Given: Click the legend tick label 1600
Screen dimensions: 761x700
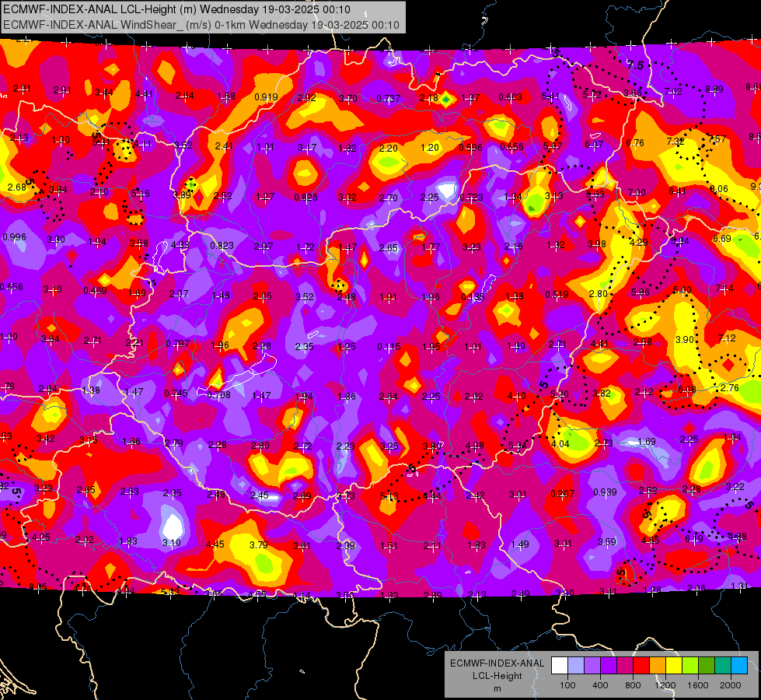Looking at the screenshot, I should point(698,685).
